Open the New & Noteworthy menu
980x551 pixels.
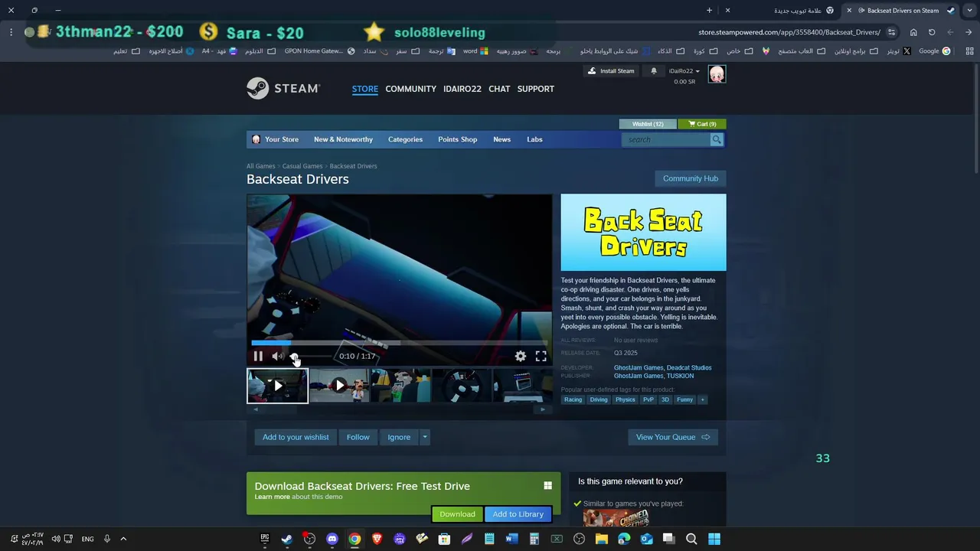[343, 139]
